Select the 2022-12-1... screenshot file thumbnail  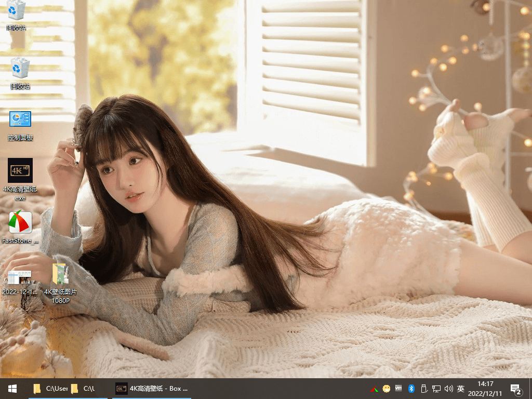[x=19, y=277]
